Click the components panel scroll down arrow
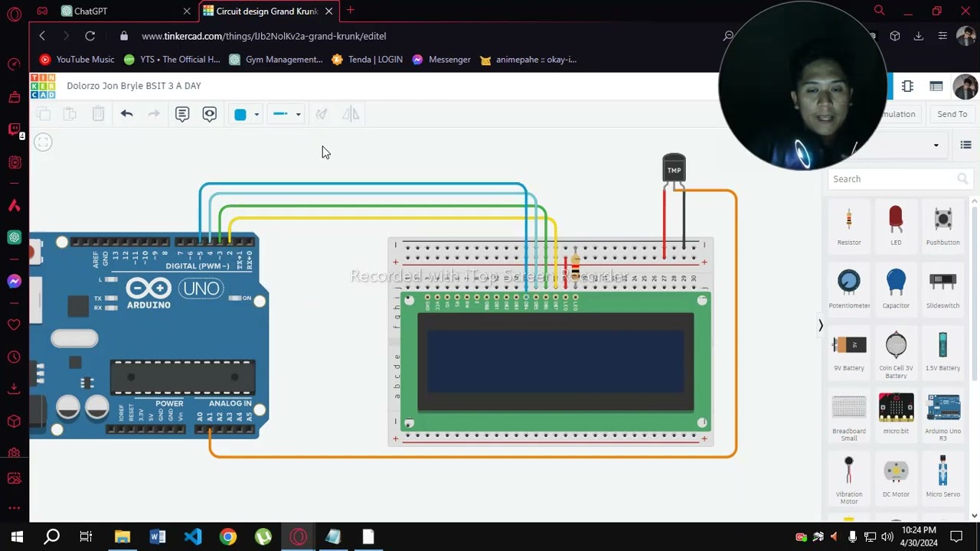The height and width of the screenshot is (551, 980). [974, 515]
